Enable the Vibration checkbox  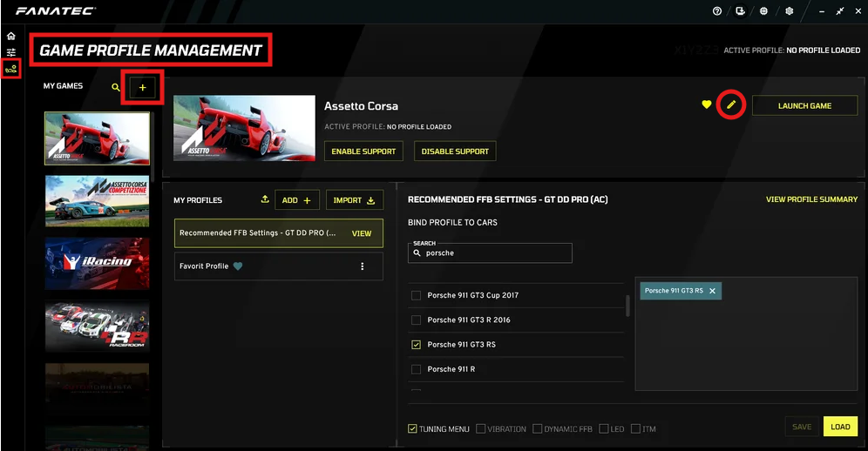coord(480,429)
